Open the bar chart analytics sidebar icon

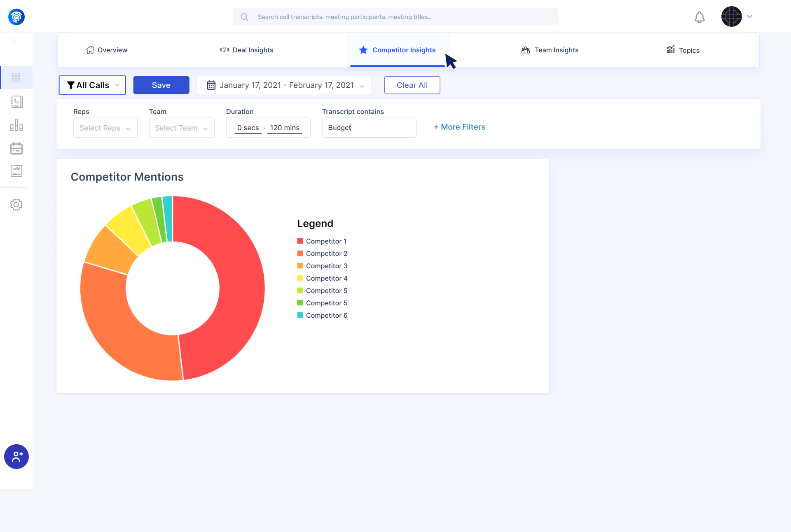tap(16, 125)
